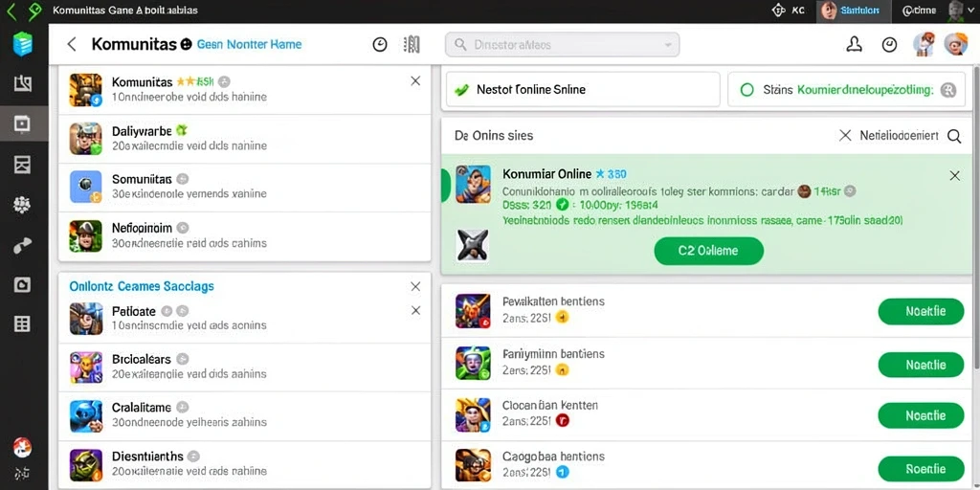Image resolution: width=980 pixels, height=490 pixels.
Task: Click the crossed swords icon in green card
Action: [x=473, y=244]
